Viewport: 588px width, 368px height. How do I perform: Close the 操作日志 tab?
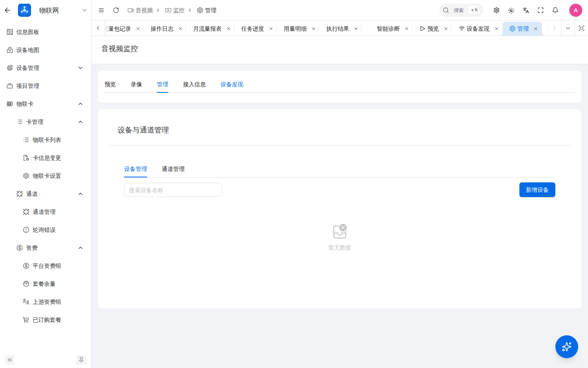(180, 29)
